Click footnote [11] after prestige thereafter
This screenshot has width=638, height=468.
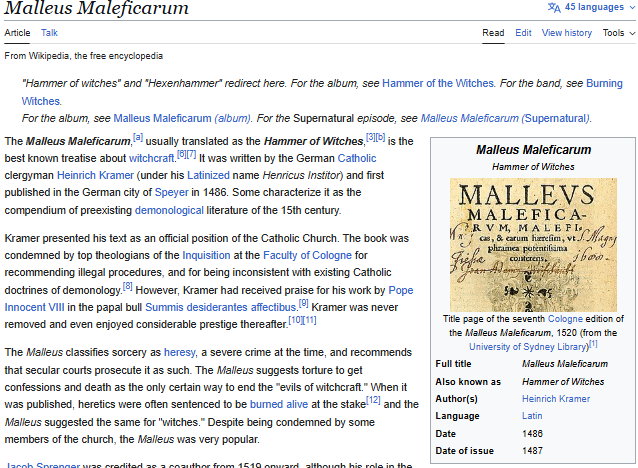[309, 320]
